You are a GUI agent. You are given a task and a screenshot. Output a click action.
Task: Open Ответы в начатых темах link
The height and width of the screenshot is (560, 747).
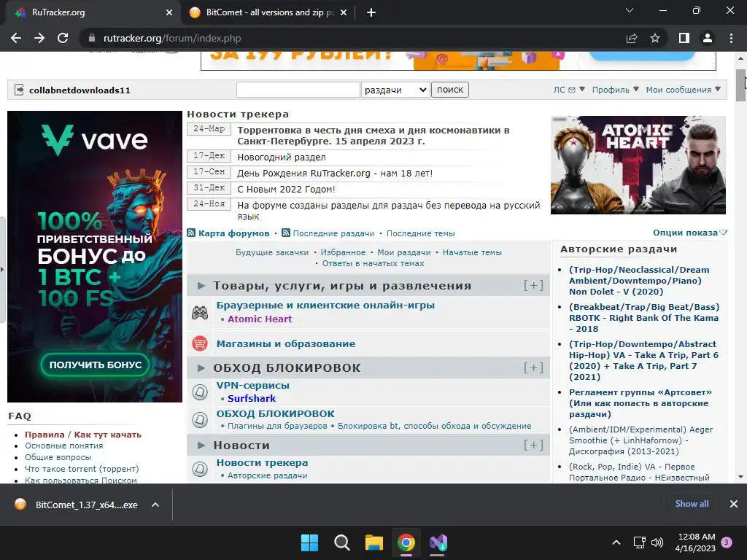tap(373, 263)
